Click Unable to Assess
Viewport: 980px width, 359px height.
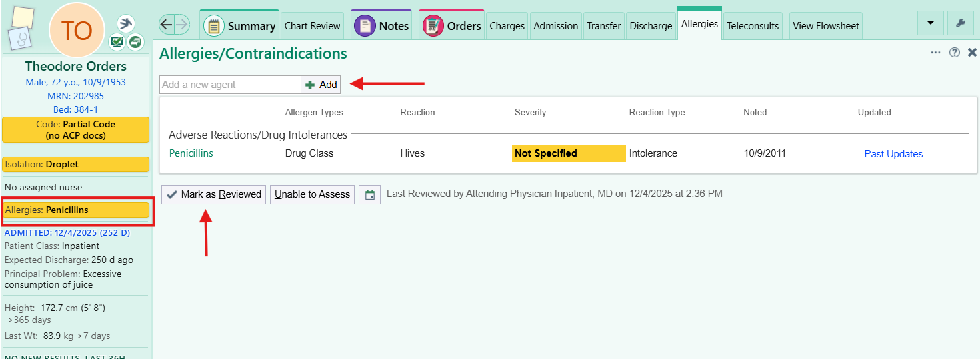click(x=312, y=194)
